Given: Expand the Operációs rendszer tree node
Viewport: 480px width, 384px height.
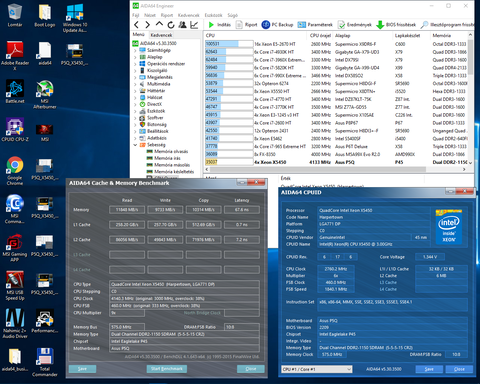Looking at the screenshot, I should (x=135, y=64).
